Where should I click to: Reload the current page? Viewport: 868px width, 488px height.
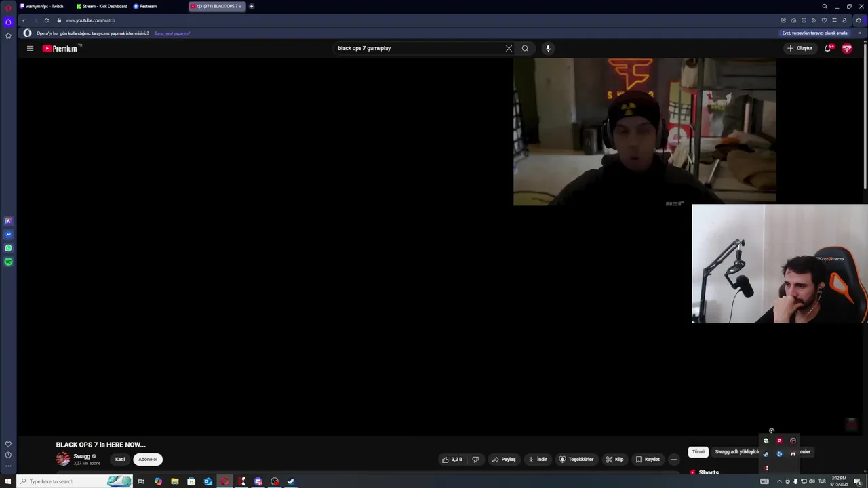(x=46, y=20)
